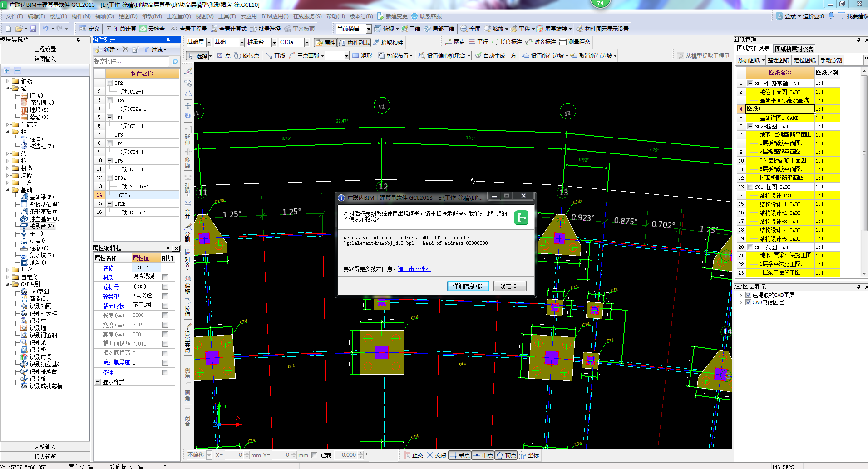The image size is (868, 469).
Task: Click the save disk icon in the toolbar
Action: coord(32,29)
